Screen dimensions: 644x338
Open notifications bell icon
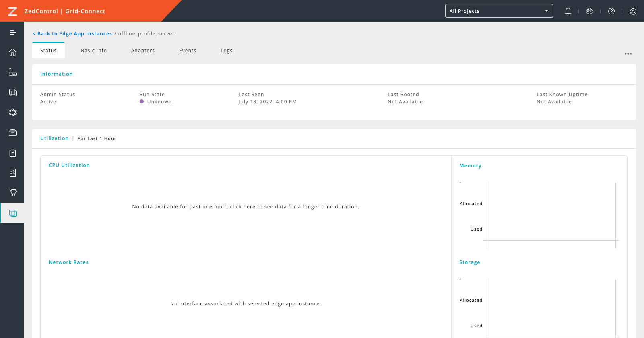pyautogui.click(x=568, y=11)
